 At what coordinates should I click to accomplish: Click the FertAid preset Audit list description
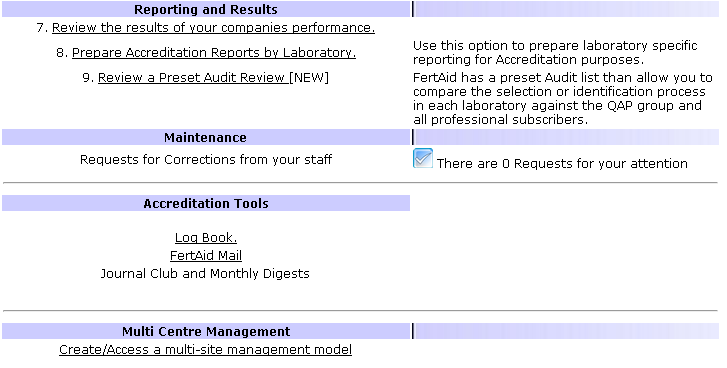562,99
